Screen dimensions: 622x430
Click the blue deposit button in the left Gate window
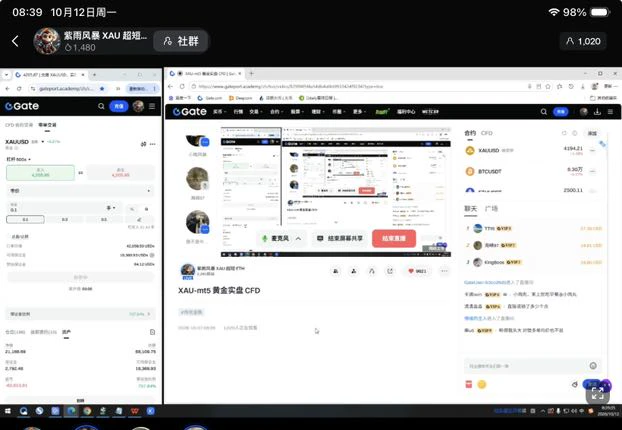[x=119, y=106]
